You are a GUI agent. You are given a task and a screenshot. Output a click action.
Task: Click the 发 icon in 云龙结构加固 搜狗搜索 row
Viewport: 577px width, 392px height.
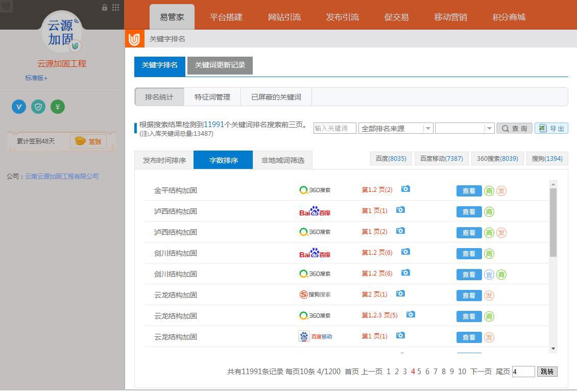pyautogui.click(x=489, y=296)
